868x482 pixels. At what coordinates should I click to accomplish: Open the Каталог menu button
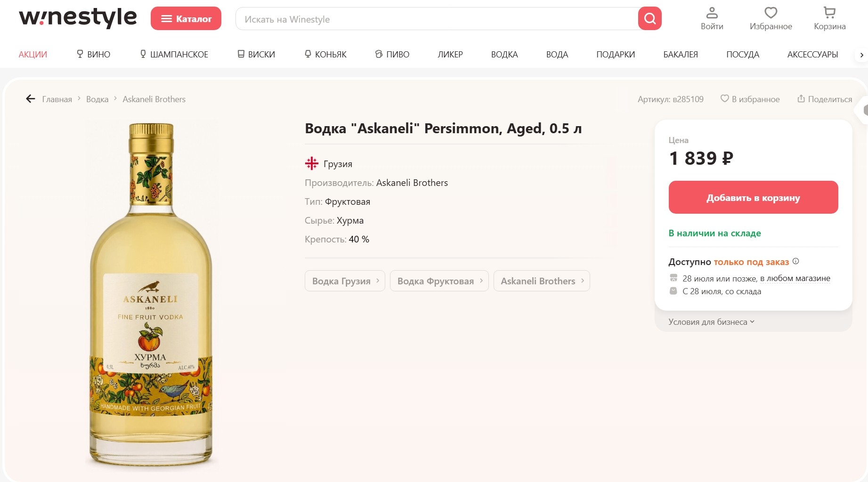(x=186, y=18)
